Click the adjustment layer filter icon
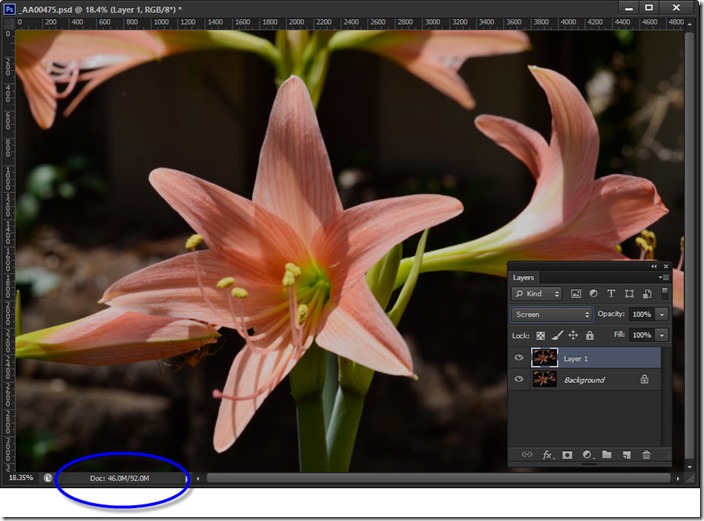 593,294
